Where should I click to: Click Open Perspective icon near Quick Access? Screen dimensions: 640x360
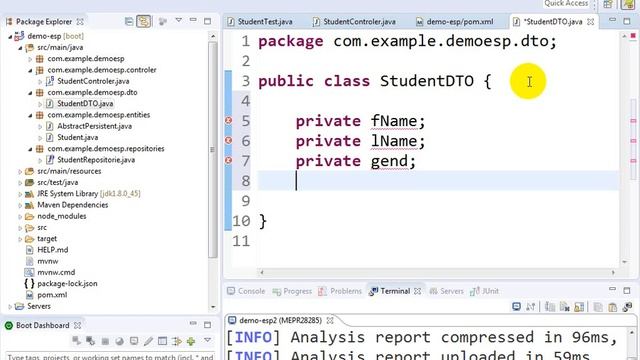tap(608, 4)
